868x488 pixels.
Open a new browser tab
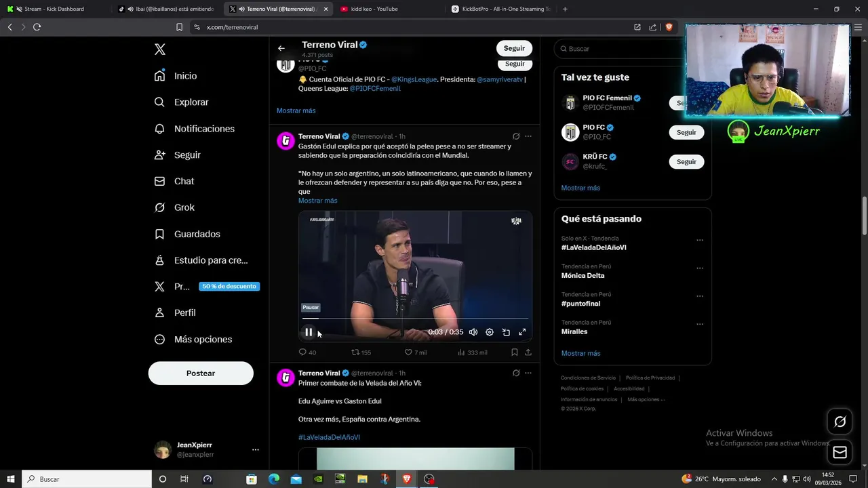(x=565, y=9)
